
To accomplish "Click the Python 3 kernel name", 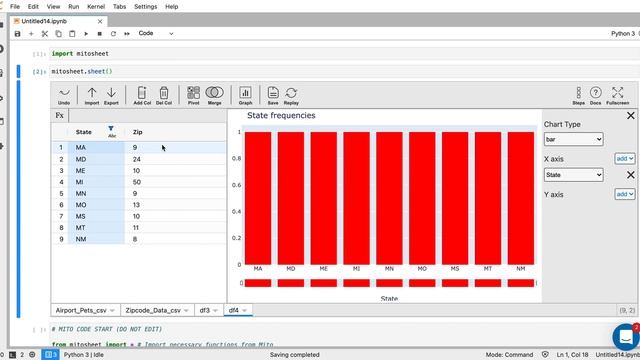I will click(x=622, y=33).
